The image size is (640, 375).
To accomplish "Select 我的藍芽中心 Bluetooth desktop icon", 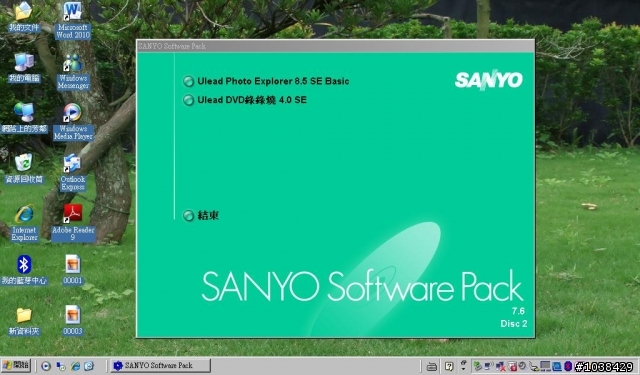I will pyautogui.click(x=24, y=270).
